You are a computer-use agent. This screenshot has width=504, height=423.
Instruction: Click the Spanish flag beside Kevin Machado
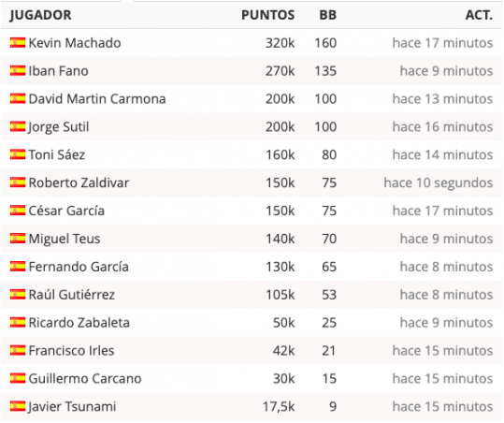click(18, 42)
